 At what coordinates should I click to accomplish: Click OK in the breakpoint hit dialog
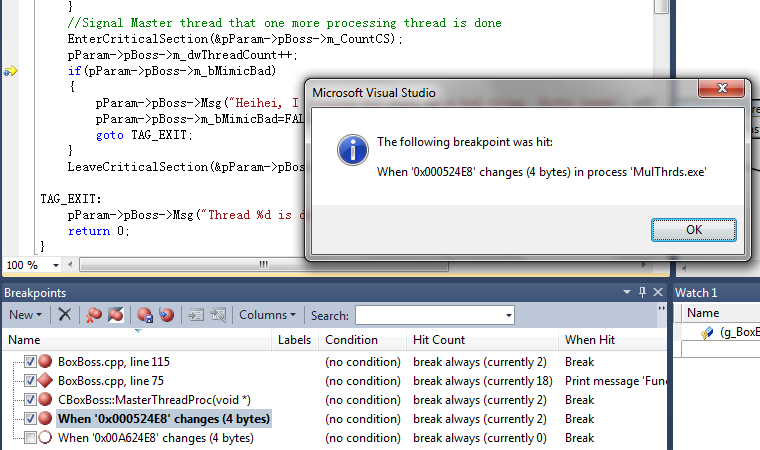click(x=693, y=229)
